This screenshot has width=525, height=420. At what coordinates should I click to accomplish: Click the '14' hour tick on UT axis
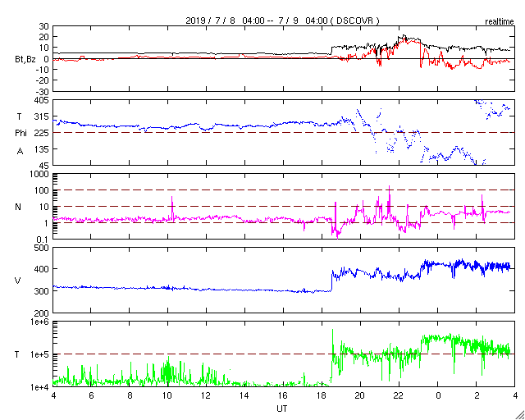click(x=244, y=395)
